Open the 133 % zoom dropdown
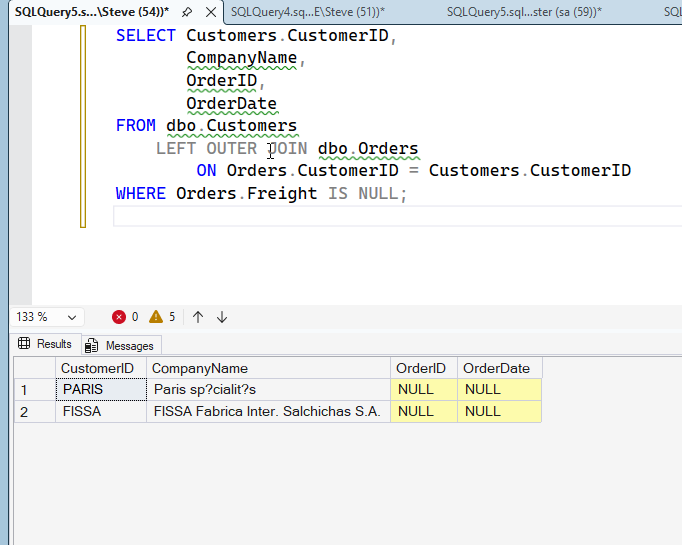Image resolution: width=682 pixels, height=545 pixels. coord(72,317)
